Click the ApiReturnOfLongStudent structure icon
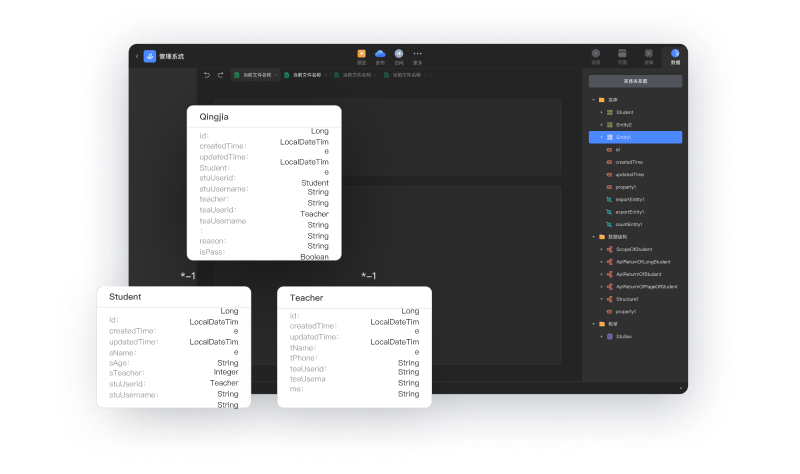The height and width of the screenshot is (474, 800). coord(610,262)
